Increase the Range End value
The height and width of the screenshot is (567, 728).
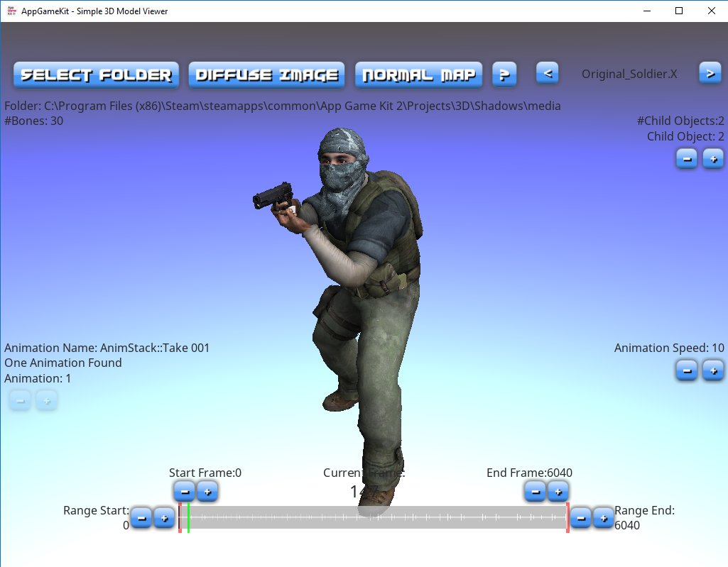tap(603, 518)
